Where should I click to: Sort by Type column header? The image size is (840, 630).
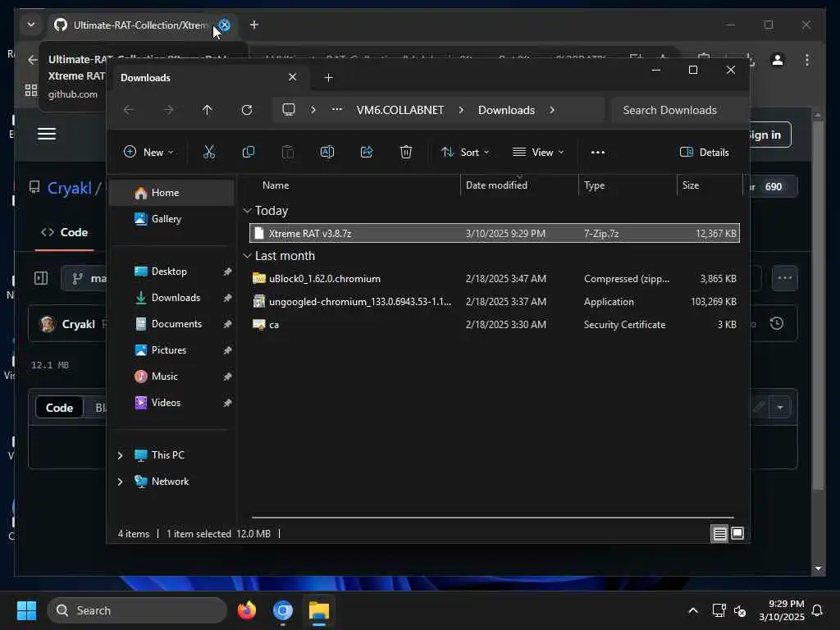click(594, 185)
